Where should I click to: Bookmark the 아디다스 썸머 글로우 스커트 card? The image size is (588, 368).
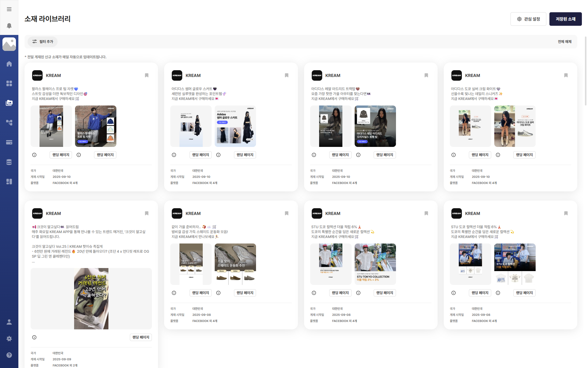click(x=287, y=75)
